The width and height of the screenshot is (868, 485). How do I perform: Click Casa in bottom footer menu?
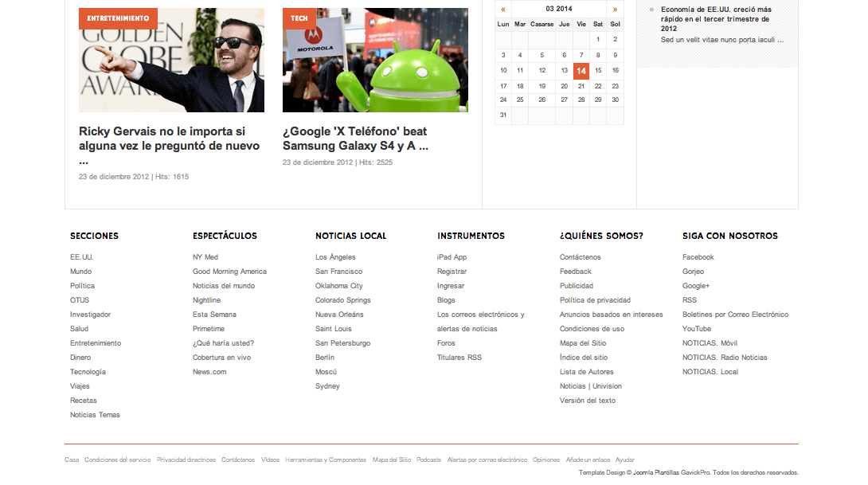coord(72,460)
